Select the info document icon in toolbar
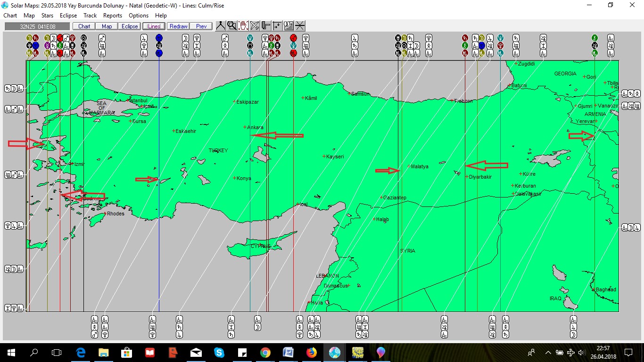Screen dimensions: 644x362 [289, 26]
